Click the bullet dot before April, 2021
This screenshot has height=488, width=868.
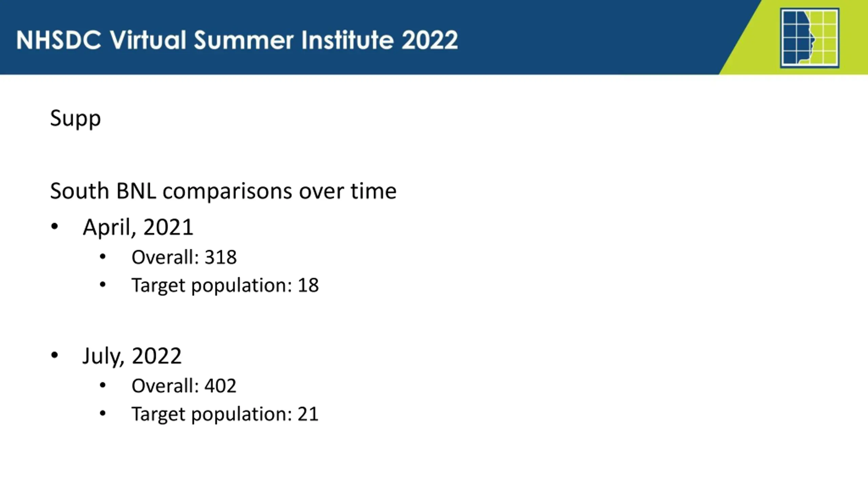click(55, 226)
